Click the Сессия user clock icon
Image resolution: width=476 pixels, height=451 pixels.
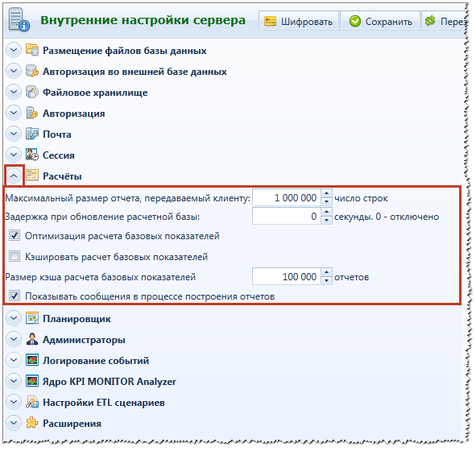(x=32, y=155)
